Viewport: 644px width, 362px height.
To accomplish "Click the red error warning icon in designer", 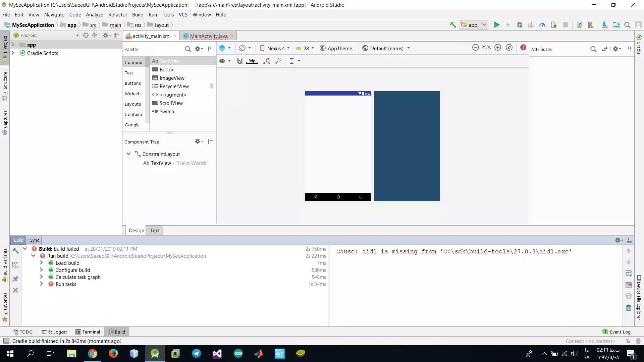I will (523, 47).
